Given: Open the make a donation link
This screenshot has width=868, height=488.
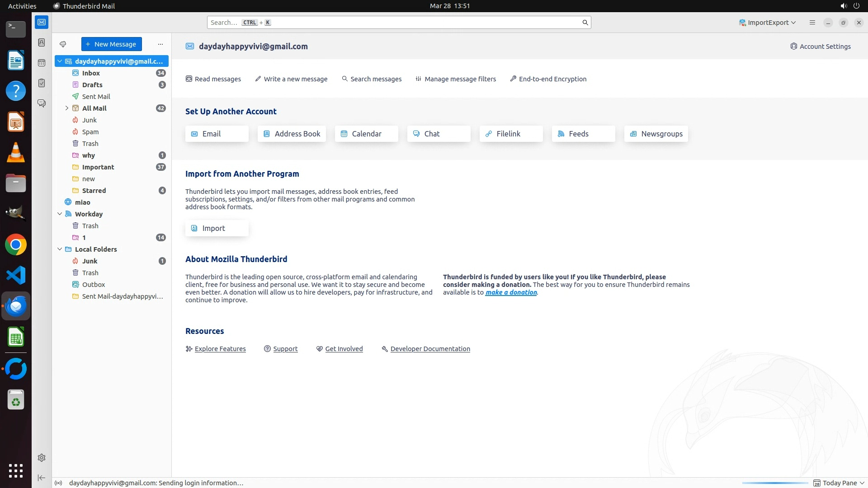Looking at the screenshot, I should pos(511,292).
